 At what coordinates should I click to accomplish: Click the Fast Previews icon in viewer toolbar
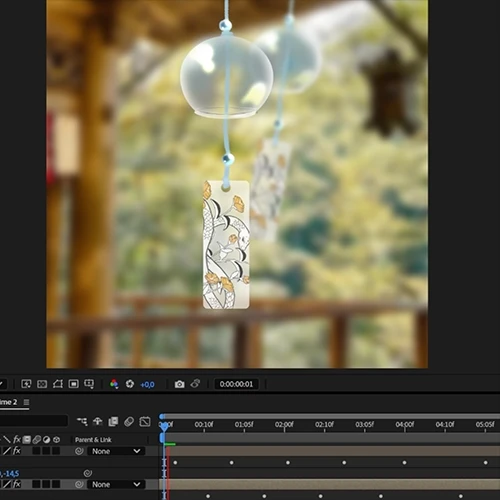[26, 384]
